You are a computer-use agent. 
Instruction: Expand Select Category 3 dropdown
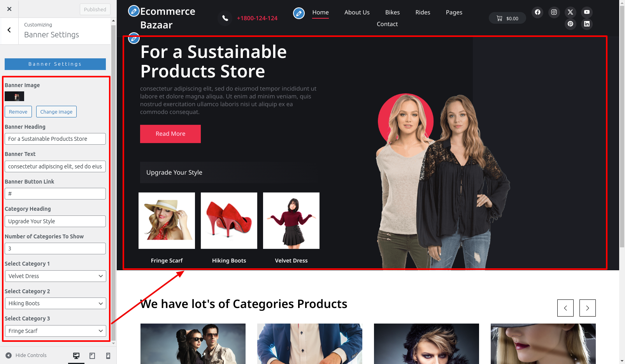pos(55,331)
